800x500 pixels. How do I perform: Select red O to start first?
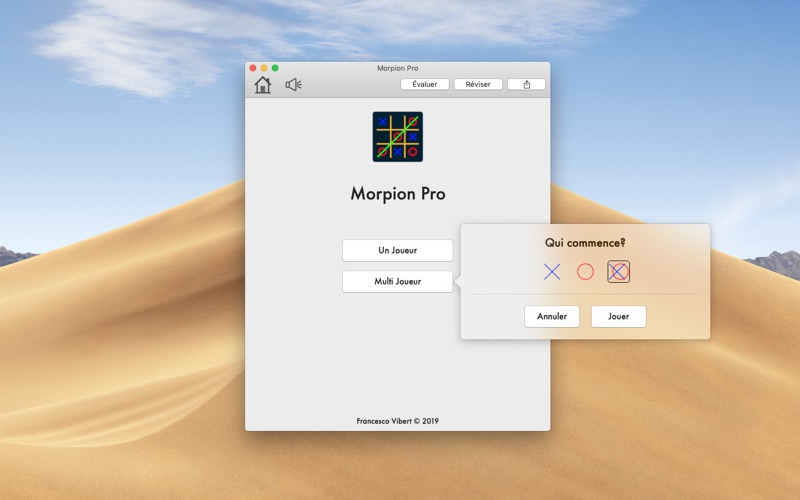[x=585, y=272]
